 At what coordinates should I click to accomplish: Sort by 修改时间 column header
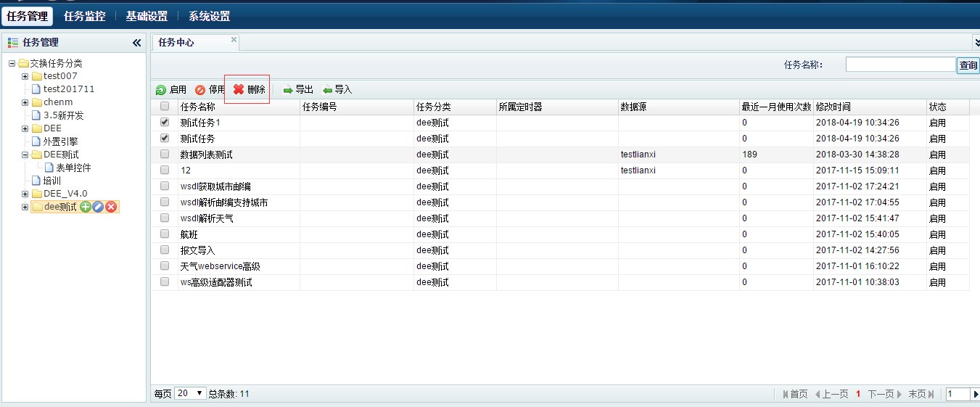coord(870,107)
